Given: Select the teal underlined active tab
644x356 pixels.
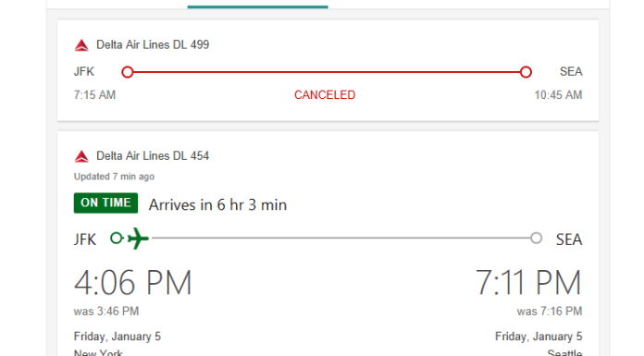Looking at the screenshot, I should pos(257,4).
